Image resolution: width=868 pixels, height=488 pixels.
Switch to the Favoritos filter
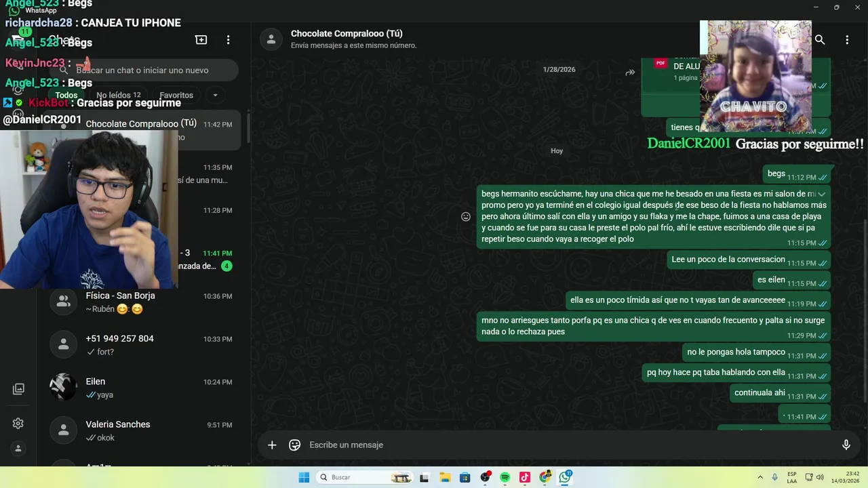176,95
